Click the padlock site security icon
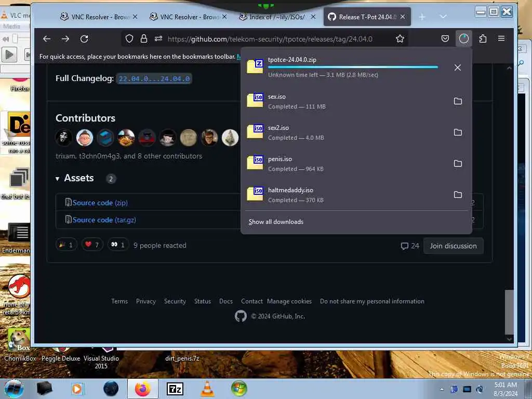 144,38
